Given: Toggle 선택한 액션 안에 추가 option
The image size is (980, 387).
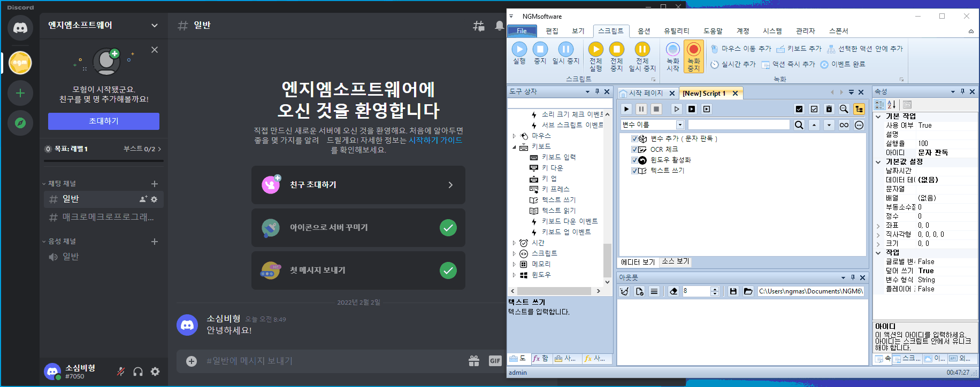Looking at the screenshot, I should (865, 49).
